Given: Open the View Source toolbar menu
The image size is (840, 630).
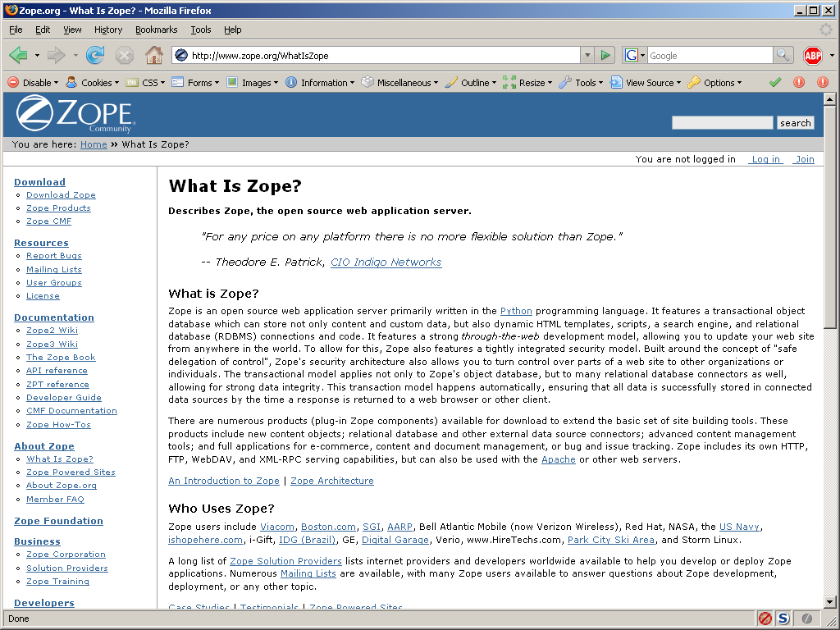Looking at the screenshot, I should point(646,83).
